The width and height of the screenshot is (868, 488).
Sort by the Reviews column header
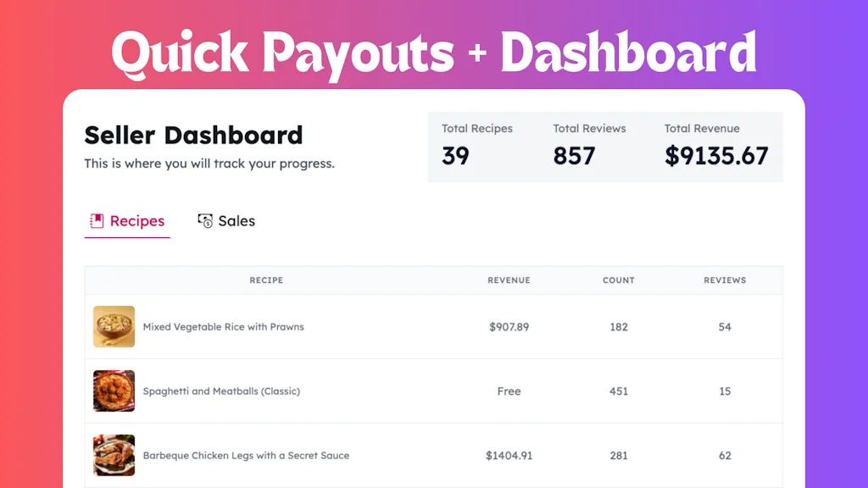(725, 280)
